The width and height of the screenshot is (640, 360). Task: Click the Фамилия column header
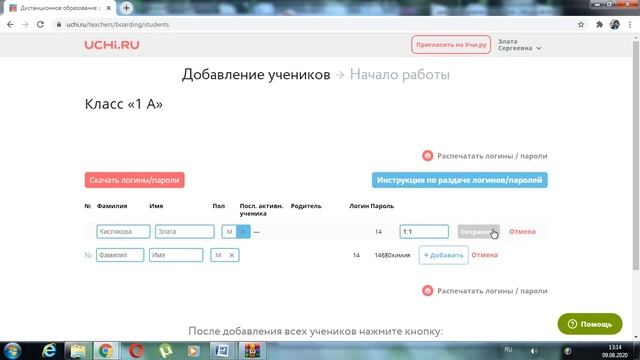112,206
